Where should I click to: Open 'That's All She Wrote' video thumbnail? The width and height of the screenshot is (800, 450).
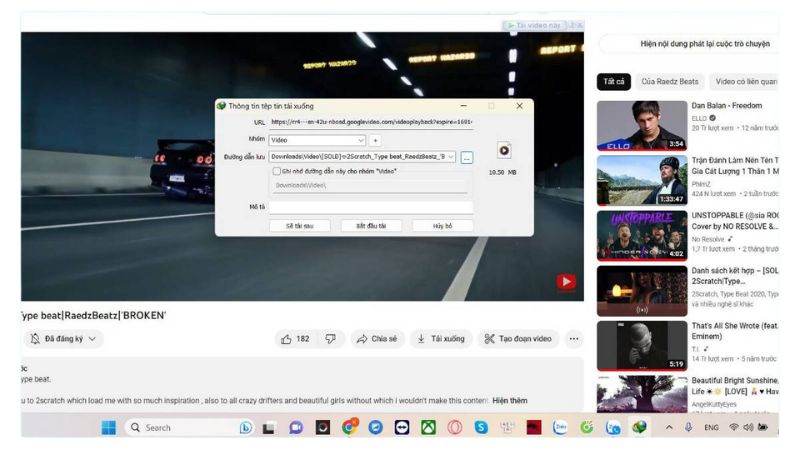coord(642,345)
